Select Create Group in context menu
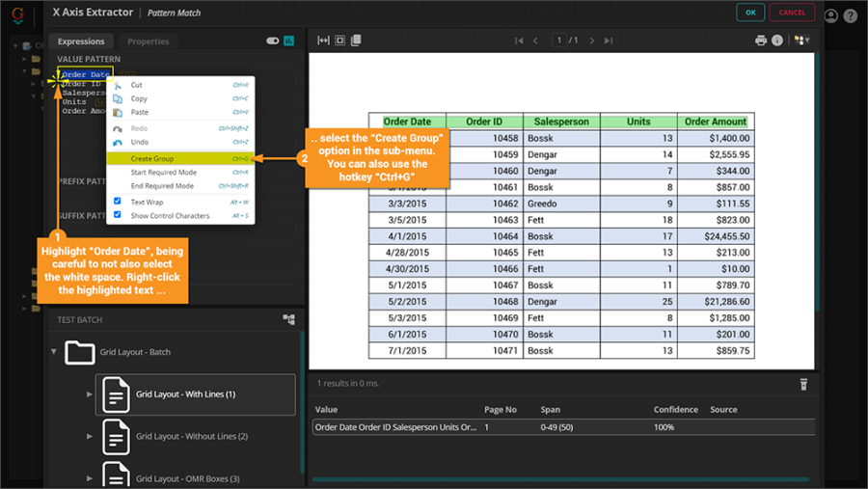The width and height of the screenshot is (868, 489). pyautogui.click(x=152, y=158)
